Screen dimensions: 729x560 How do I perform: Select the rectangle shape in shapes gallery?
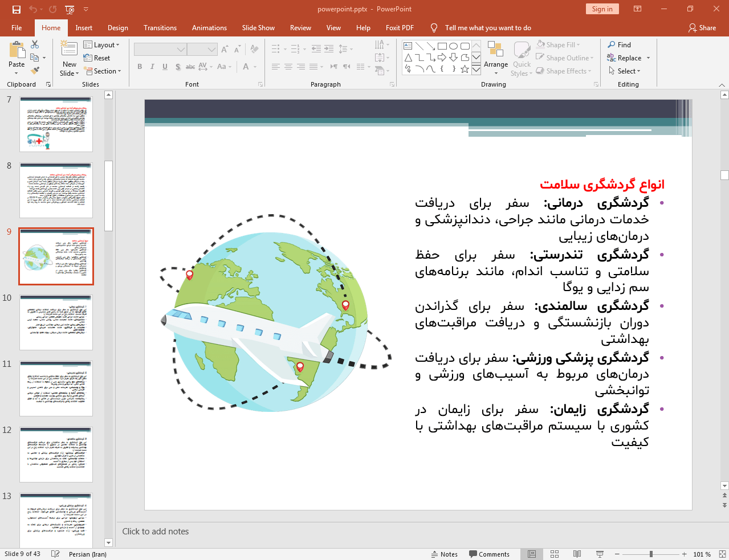pos(442,46)
